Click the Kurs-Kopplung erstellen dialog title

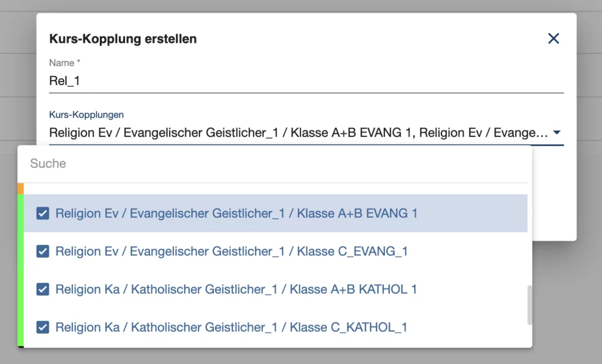123,39
